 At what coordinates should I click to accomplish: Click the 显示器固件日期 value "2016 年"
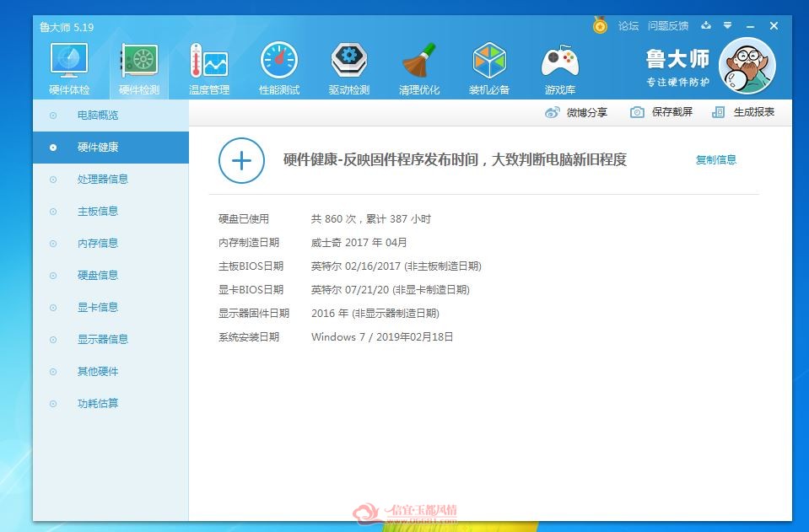[330, 314]
